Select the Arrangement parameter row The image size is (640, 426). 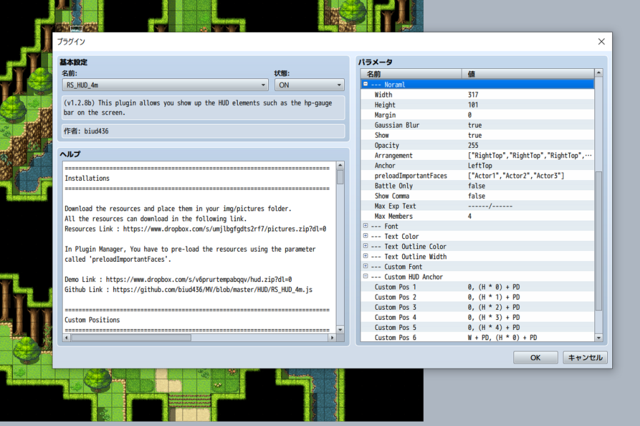[x=477, y=155]
